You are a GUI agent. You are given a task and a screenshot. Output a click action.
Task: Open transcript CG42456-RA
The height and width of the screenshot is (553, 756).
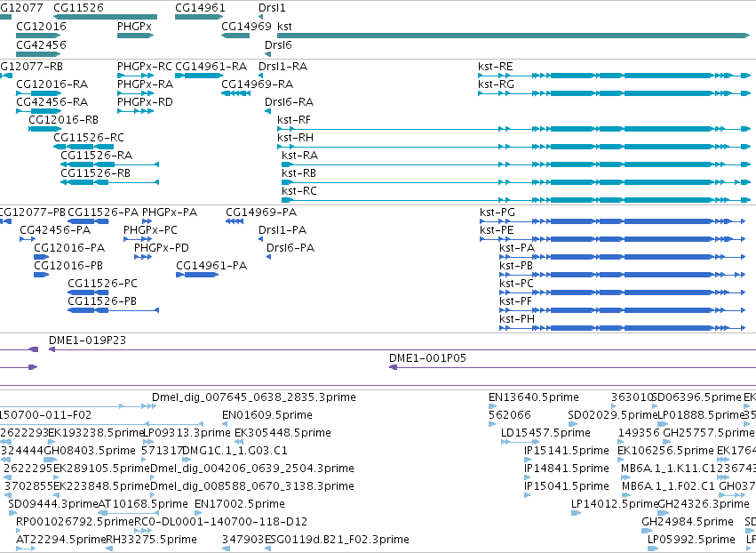[52, 102]
